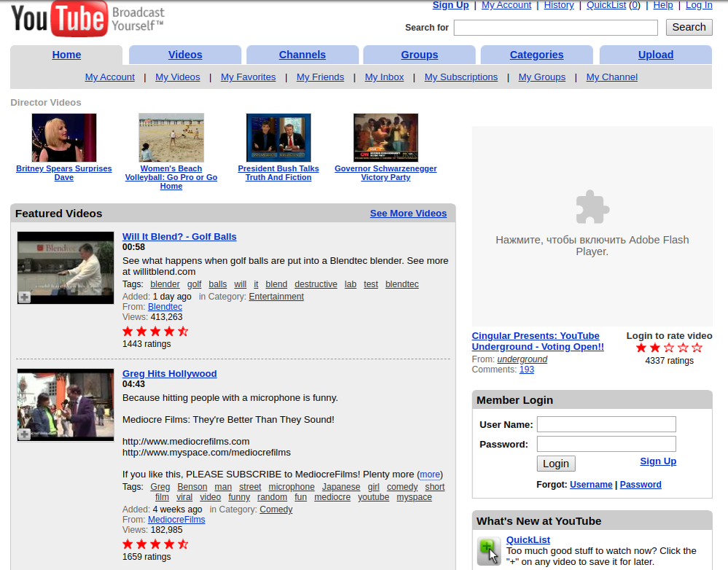
Task: Click the Forgot Password link
Action: coord(641,485)
